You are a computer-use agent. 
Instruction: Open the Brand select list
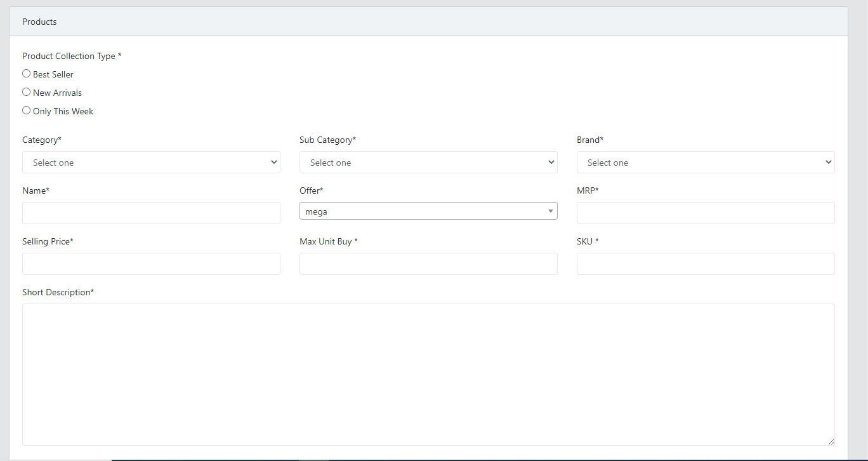(x=706, y=163)
